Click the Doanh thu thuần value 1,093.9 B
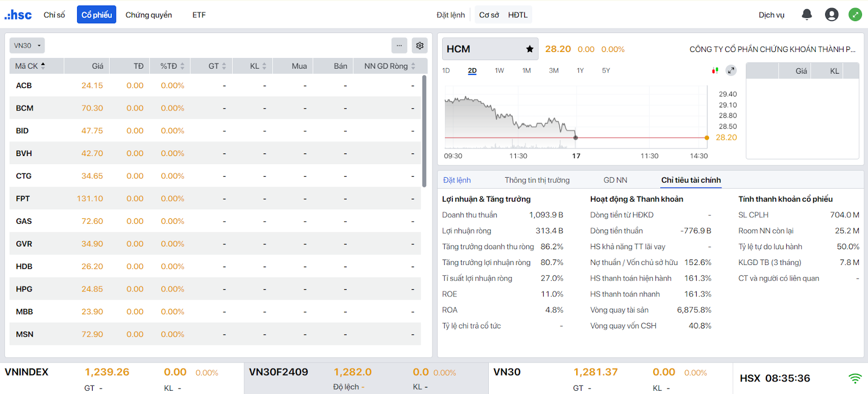The image size is (868, 394). coord(546,215)
